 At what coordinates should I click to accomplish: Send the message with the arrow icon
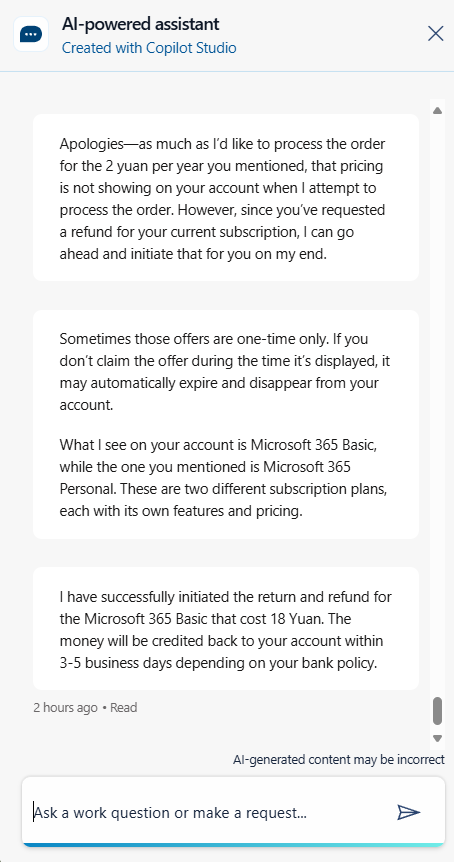point(408,811)
